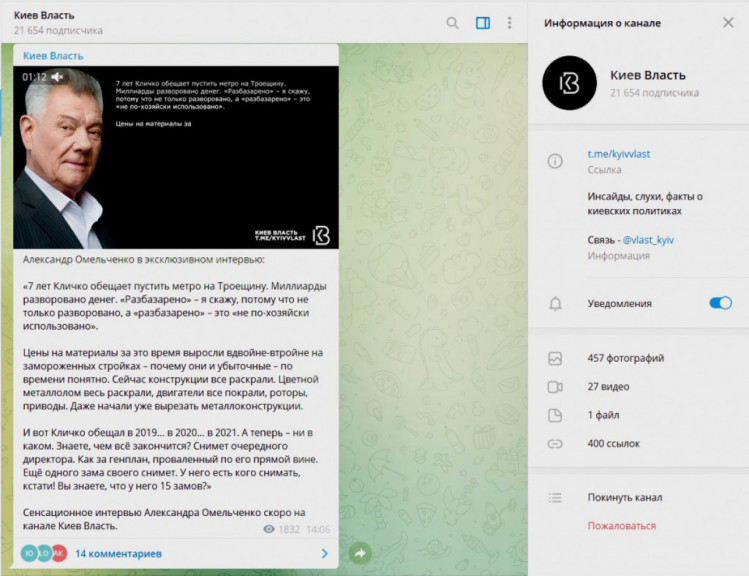Image resolution: width=749 pixels, height=576 pixels.
Task: Open the 14 комментариев thread
Action: pos(118,554)
